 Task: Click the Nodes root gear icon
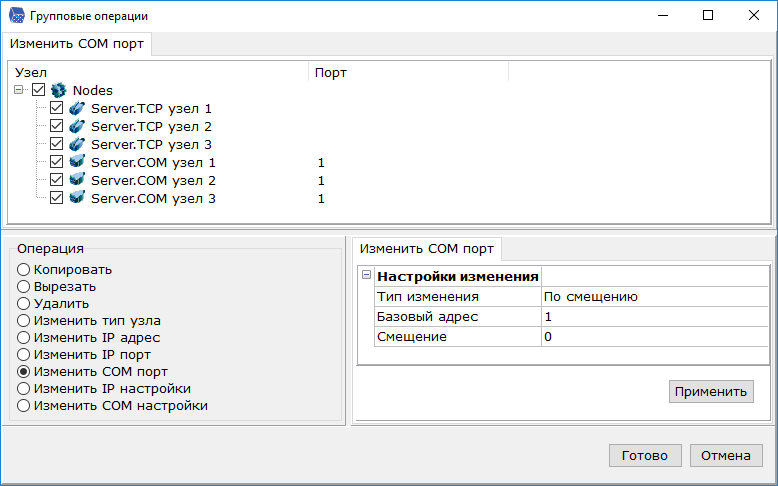(58, 90)
